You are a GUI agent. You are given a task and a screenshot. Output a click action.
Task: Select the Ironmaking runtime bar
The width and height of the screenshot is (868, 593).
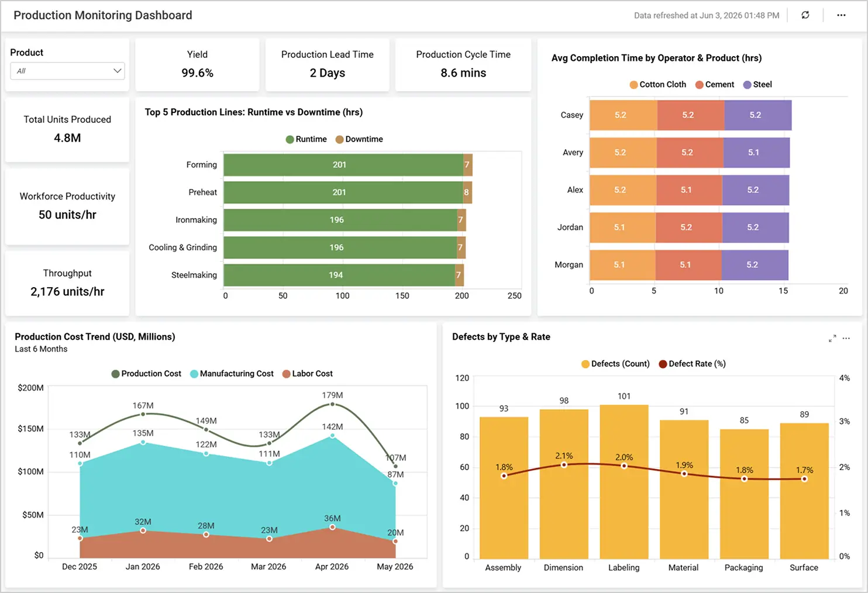click(x=340, y=220)
